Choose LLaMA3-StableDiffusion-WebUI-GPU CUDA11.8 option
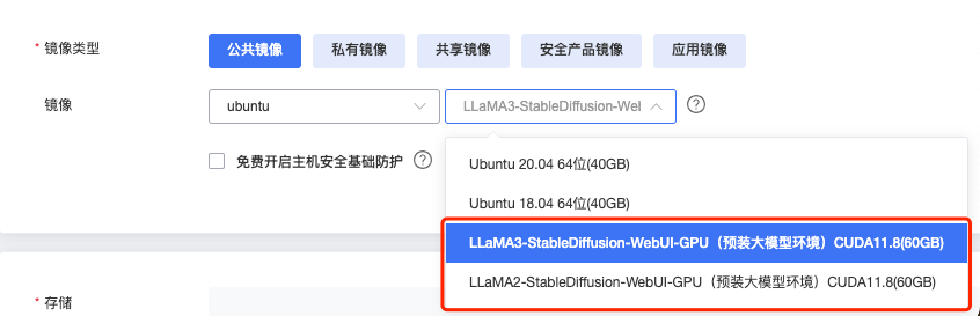Image resolution: width=980 pixels, height=316 pixels. tap(705, 243)
